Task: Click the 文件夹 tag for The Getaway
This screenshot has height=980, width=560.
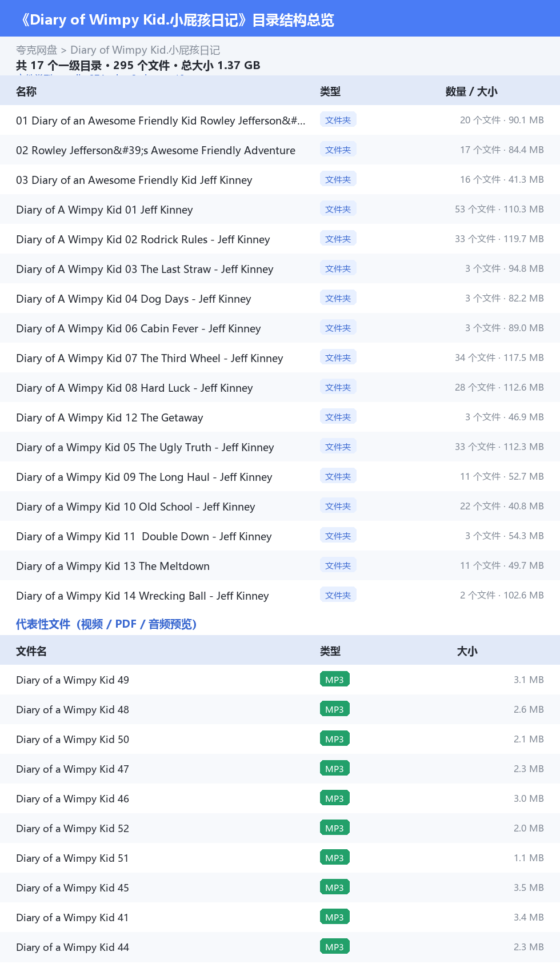Action: coord(338,417)
